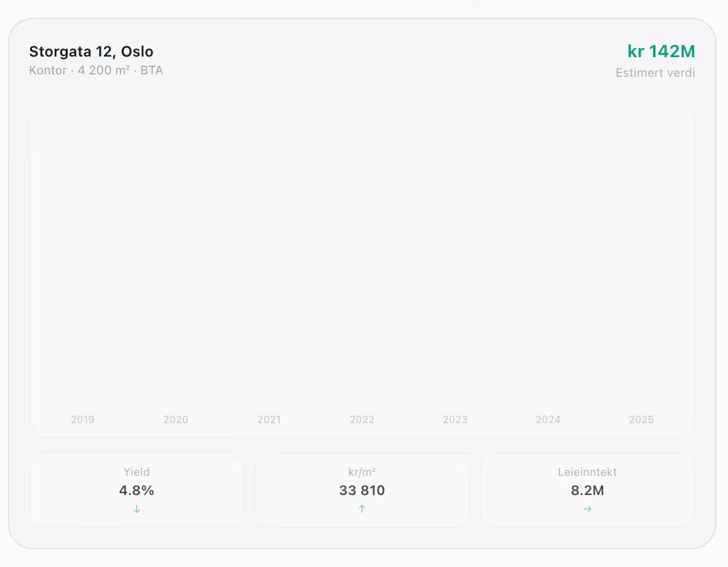Screen dimensions: 728x567
Task: Open the Leieinntekt 8.2M card
Action: point(587,490)
